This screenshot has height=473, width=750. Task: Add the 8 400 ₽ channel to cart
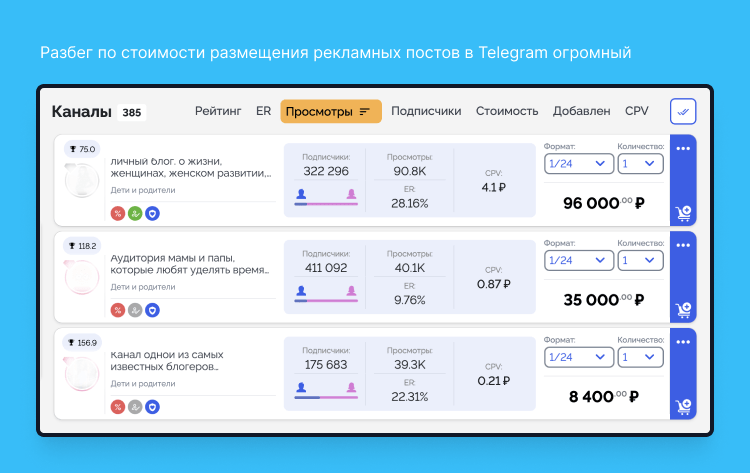pos(683,407)
